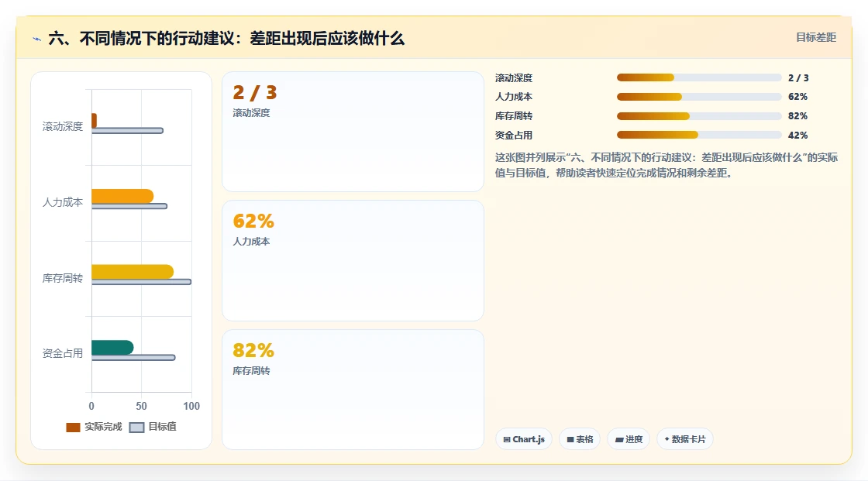
Task: Click the 资金占用 axis label in chart
Action: pos(63,353)
